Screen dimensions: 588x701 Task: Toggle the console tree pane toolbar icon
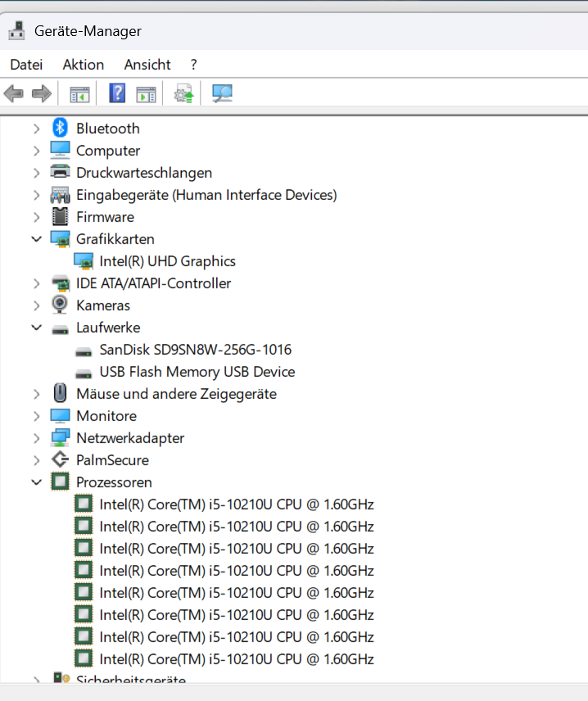coord(79,94)
